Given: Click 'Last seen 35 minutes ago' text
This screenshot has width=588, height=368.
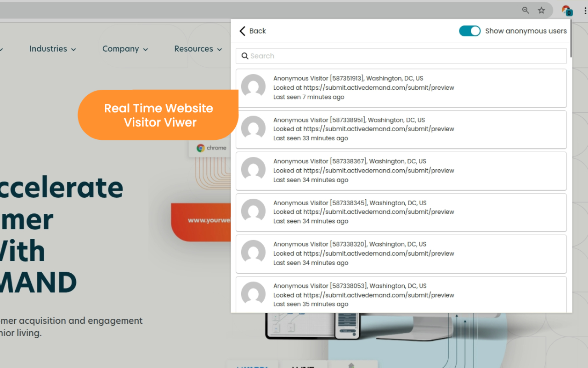Looking at the screenshot, I should pyautogui.click(x=311, y=304).
